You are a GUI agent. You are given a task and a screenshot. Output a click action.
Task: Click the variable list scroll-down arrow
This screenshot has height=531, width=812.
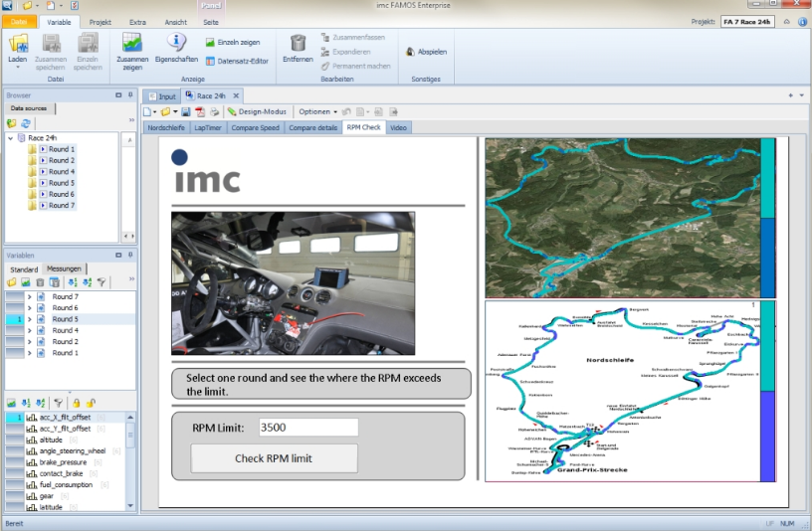click(130, 505)
